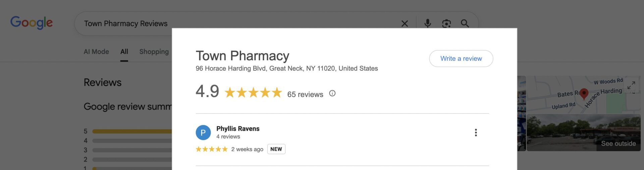The height and width of the screenshot is (170, 644).
Task: Click the Google logo
Action: (32, 23)
